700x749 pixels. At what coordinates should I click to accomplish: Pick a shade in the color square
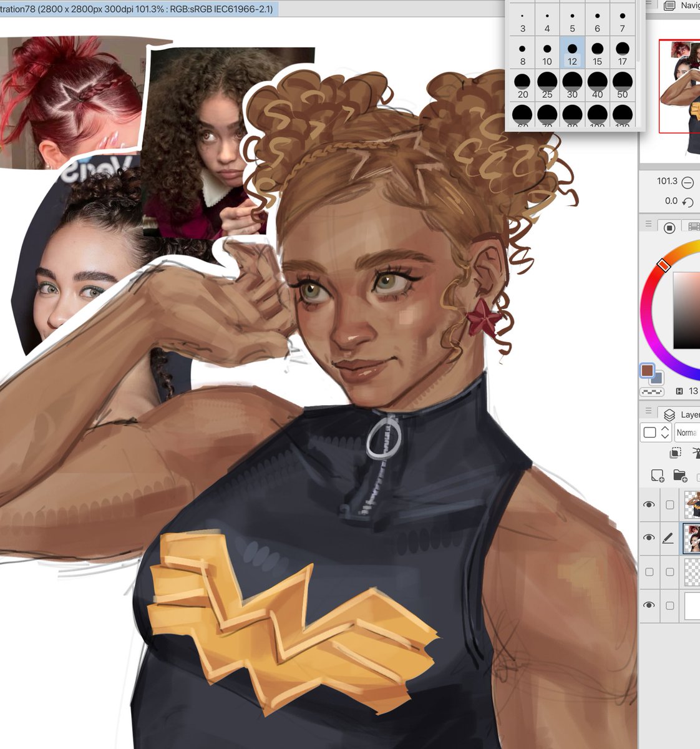(686, 310)
